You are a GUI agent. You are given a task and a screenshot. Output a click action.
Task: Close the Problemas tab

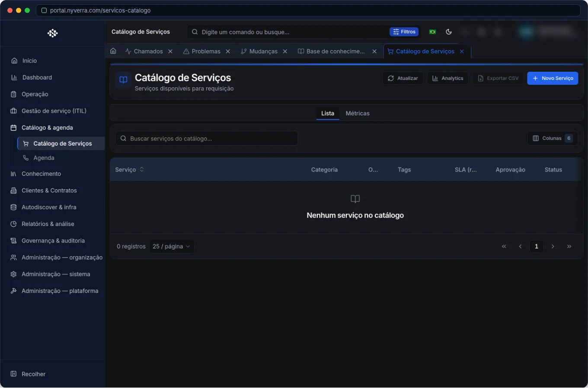228,51
